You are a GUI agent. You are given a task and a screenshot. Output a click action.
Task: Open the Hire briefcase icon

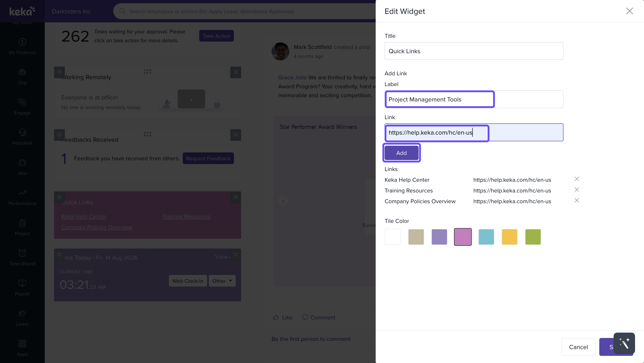pos(22,163)
